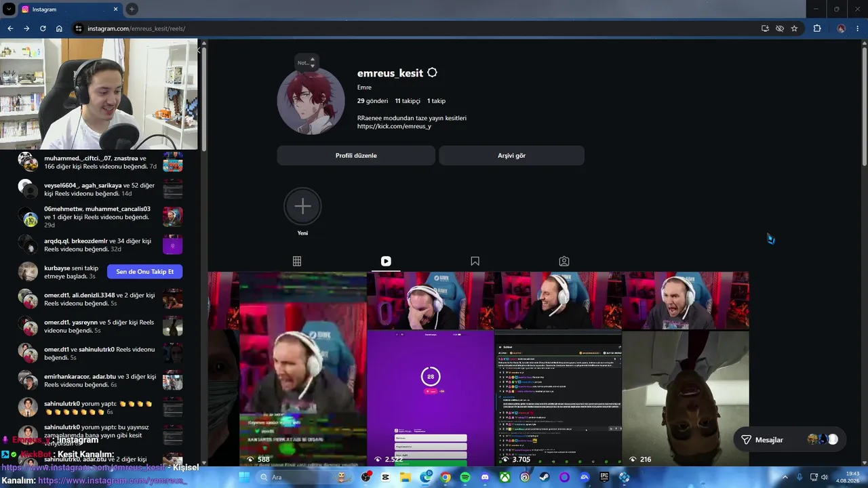The height and width of the screenshot is (488, 868).
Task: Open the 'Not...' note bubble above avatar
Action: click(x=307, y=62)
